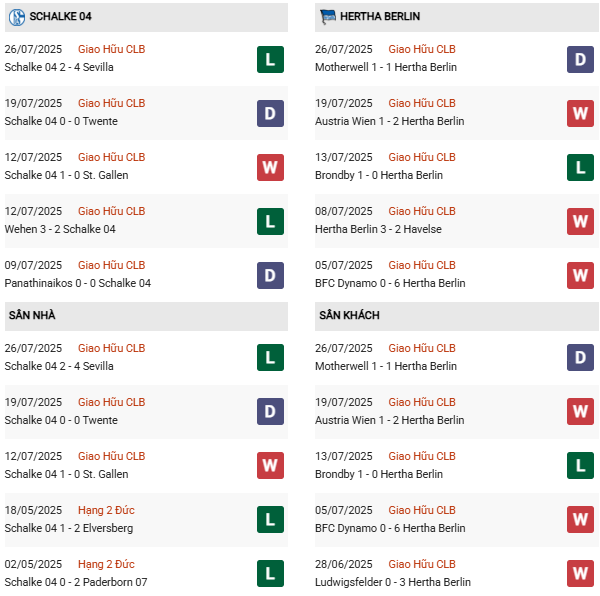
Task: Click the L badge for Wehen 3-2 Schalke 04
Action: 271,221
